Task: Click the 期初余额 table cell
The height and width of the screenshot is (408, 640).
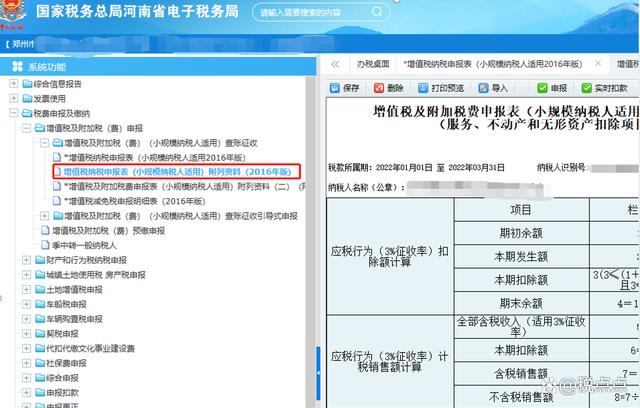Action: [521, 233]
